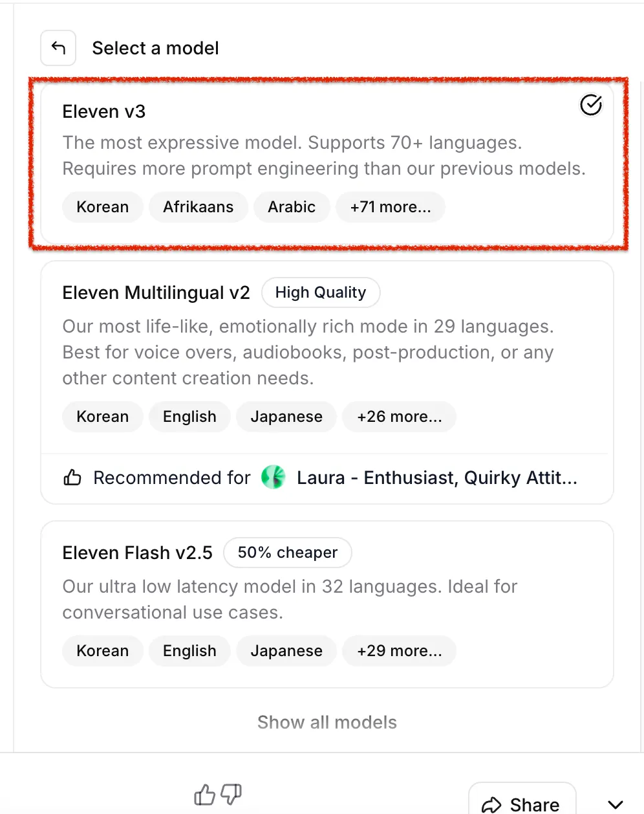Viewport: 644px width, 814px height.
Task: Click the High Quality badge
Action: (x=321, y=293)
